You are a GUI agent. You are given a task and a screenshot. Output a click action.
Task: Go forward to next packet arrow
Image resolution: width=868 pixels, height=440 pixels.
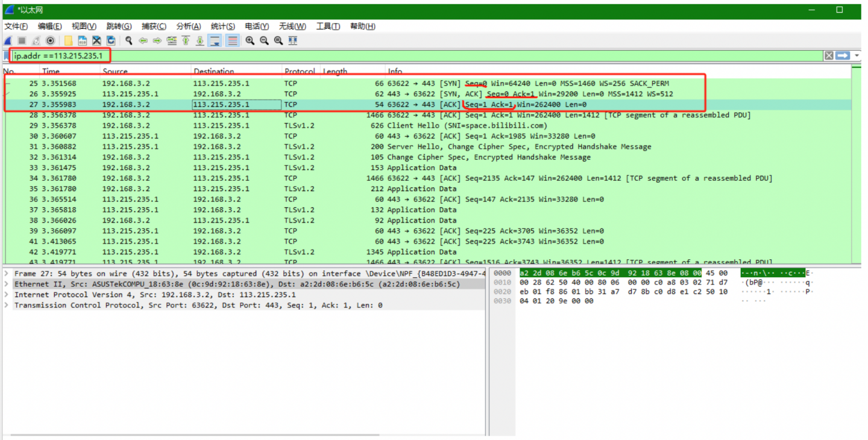point(157,41)
